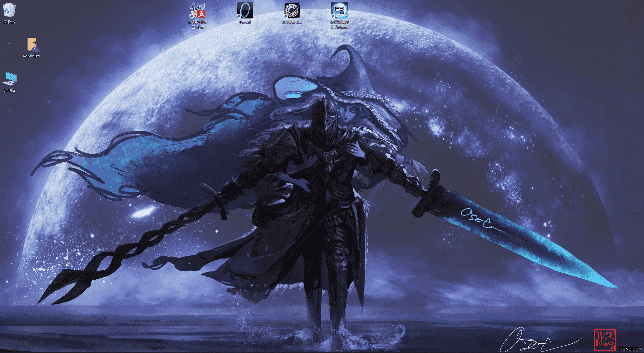Image resolution: width=644 pixels, height=353 pixels.
Task: Click the 女神异闻录 3 Reload label
Action: pos(339,25)
